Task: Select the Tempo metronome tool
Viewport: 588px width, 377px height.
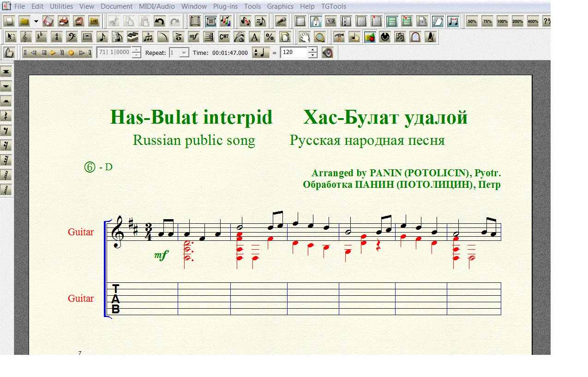Action: 430,37
